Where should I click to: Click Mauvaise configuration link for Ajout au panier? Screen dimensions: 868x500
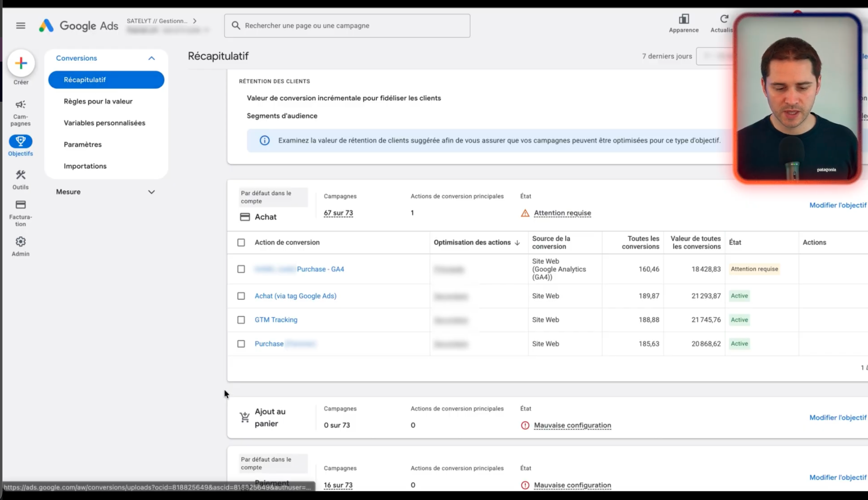(572, 425)
